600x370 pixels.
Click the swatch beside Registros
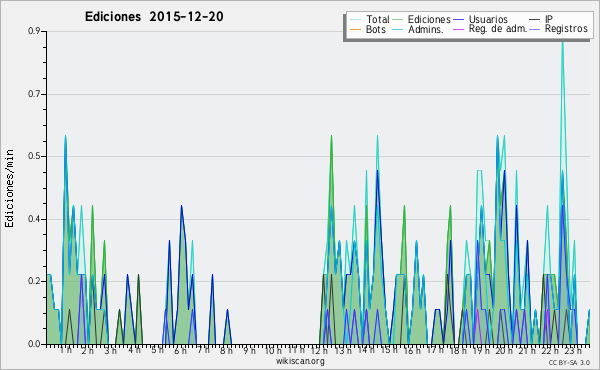[x=535, y=29]
